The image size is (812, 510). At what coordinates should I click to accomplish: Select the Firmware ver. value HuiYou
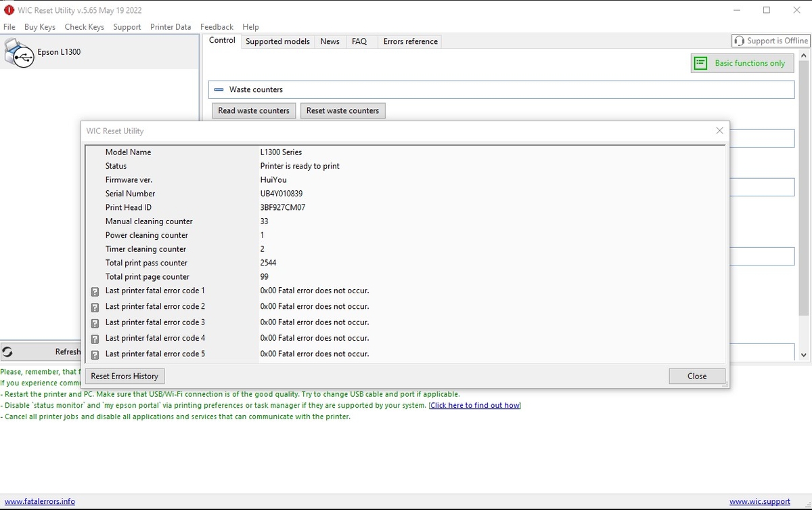point(273,180)
